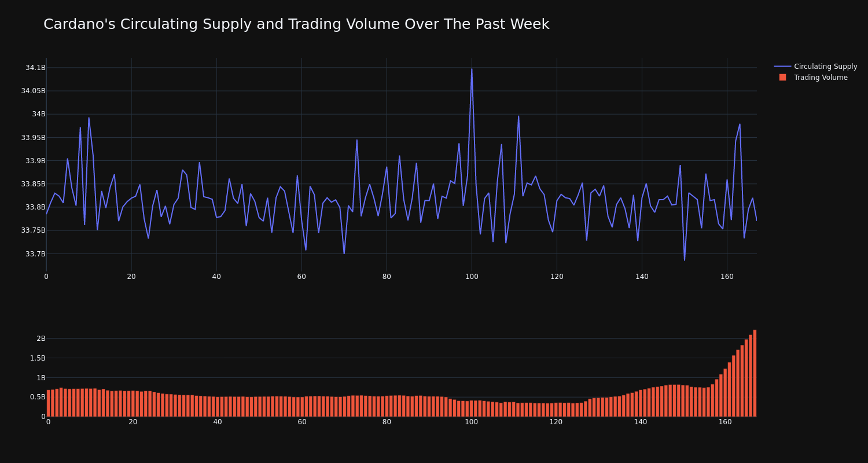Click the red Trading Volume legend swatch
Screen dimensions: 868x463
(782, 78)
